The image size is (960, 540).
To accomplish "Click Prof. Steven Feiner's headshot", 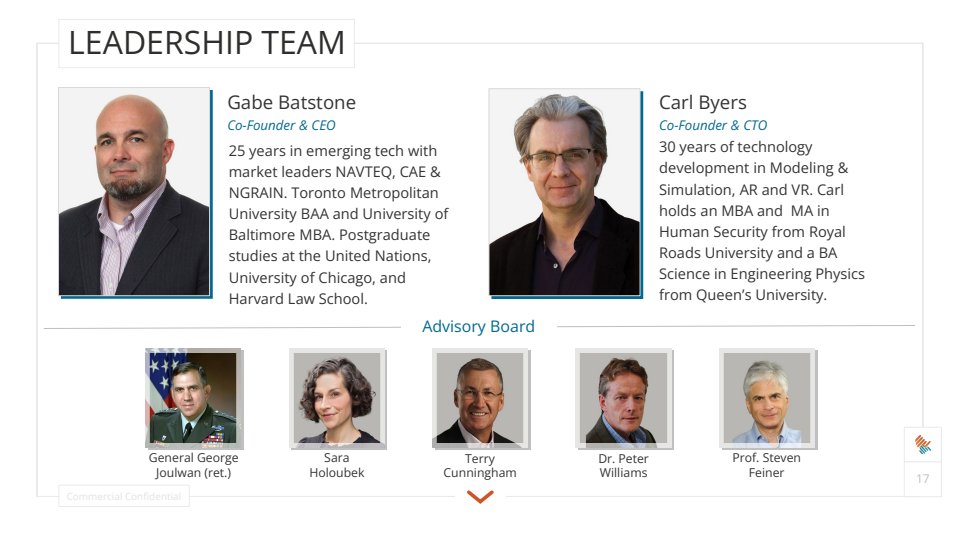I will click(766, 396).
